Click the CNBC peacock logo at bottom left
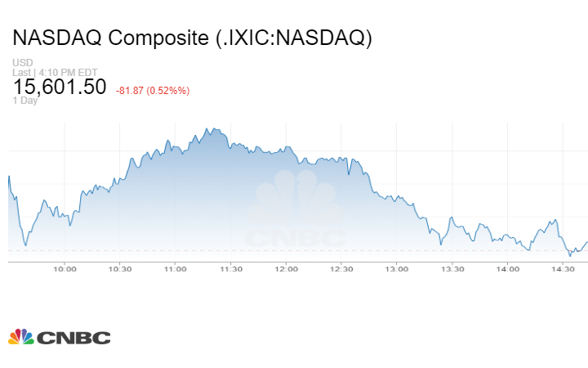Image resolution: width=588 pixels, height=368 pixels. pos(59,337)
